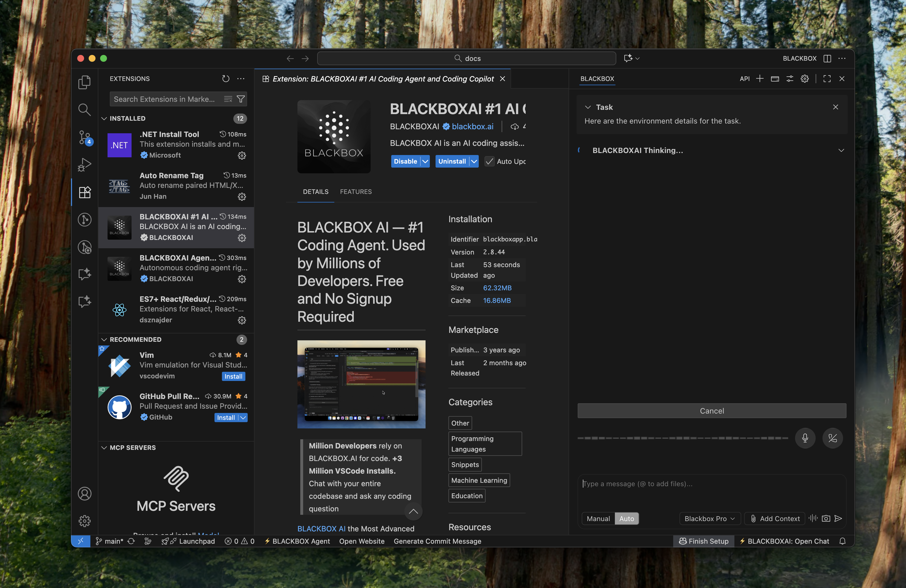Collapse the INSTALLED extensions section
The width and height of the screenshot is (906, 588).
[104, 118]
